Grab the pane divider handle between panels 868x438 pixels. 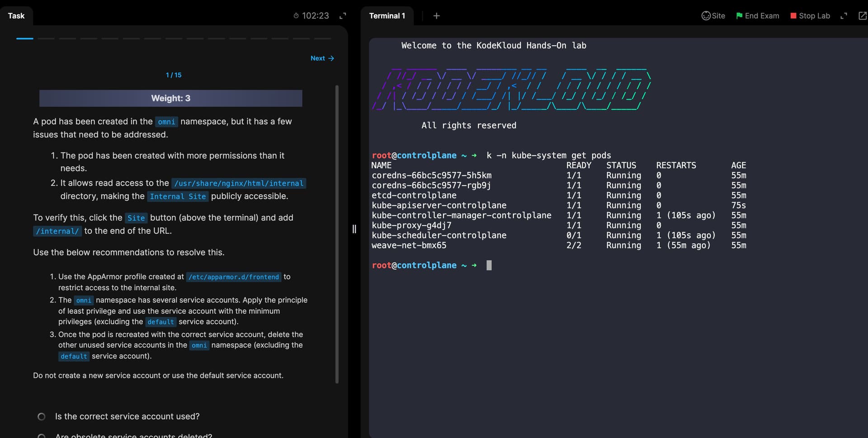pos(354,229)
